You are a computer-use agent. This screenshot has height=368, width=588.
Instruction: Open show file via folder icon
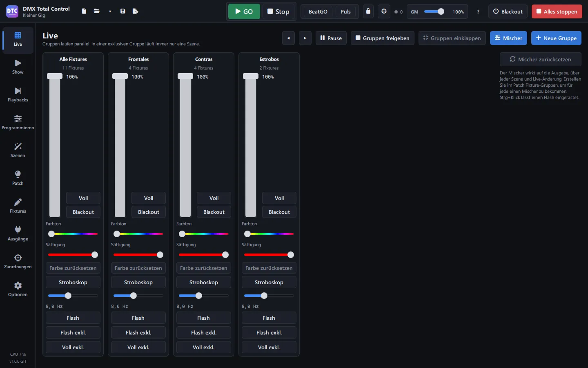click(97, 11)
